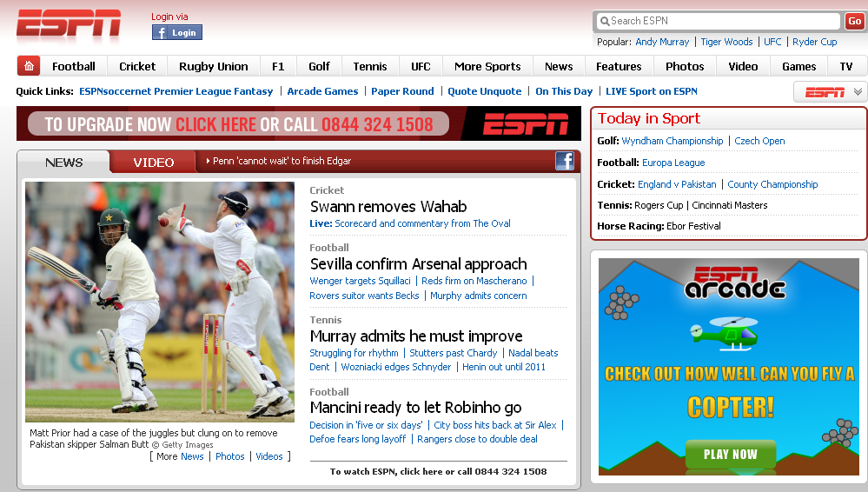The width and height of the screenshot is (868, 492).
Task: Open the LIVE Sport on ESPN quick link
Action: point(651,91)
